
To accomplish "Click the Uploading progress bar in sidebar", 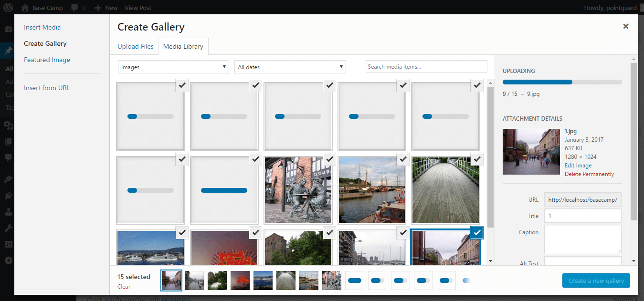I will (x=562, y=82).
